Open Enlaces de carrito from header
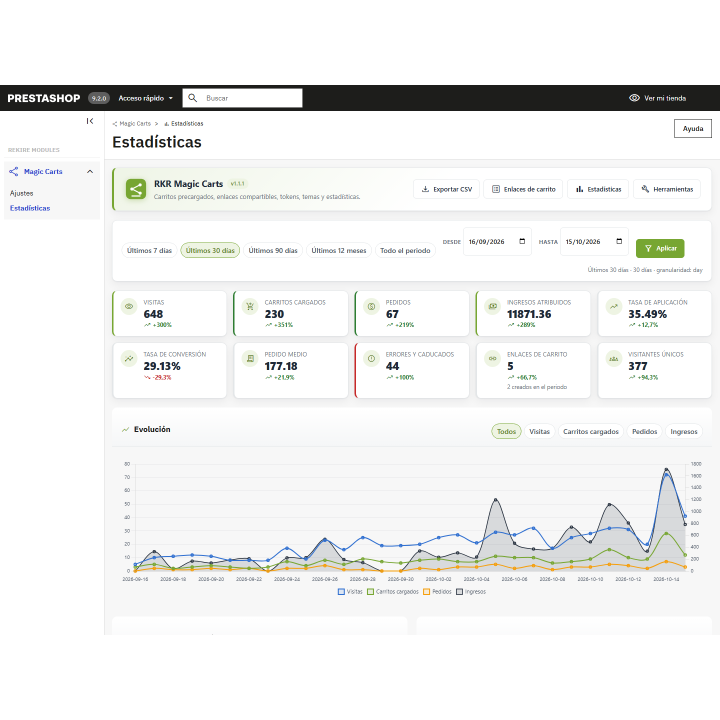The width and height of the screenshot is (720, 720). (523, 189)
